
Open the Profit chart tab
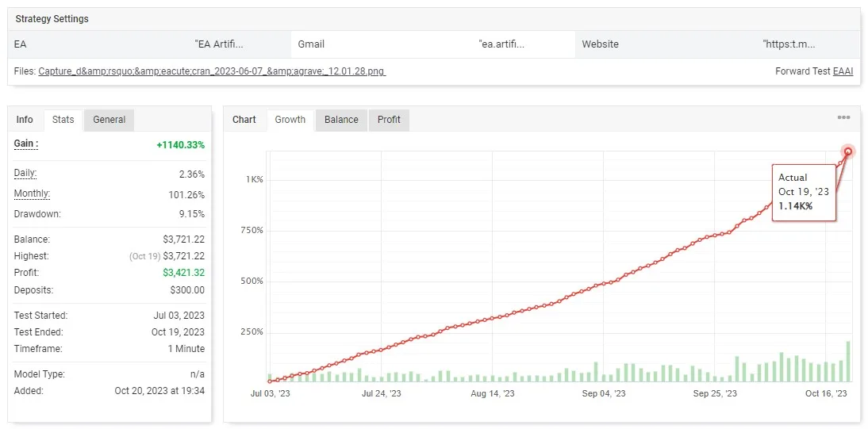[389, 120]
